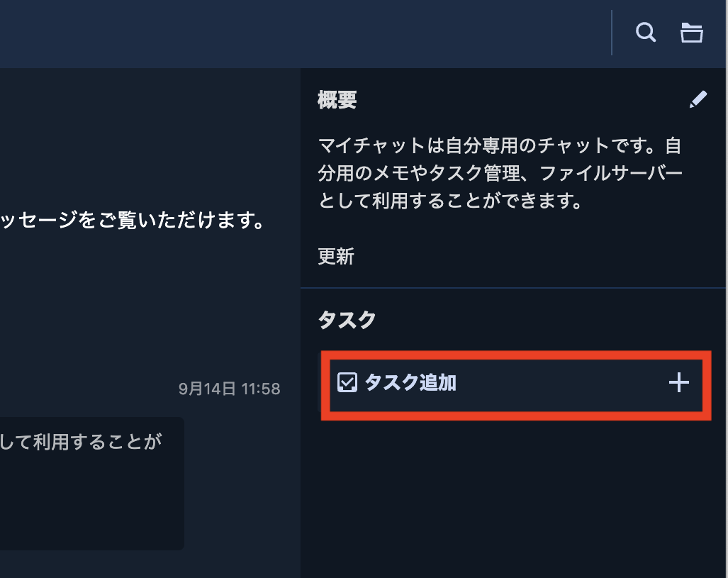Click the 9月14日 11:58 message timestamp
Screen dimensions: 728x578
pos(230,389)
